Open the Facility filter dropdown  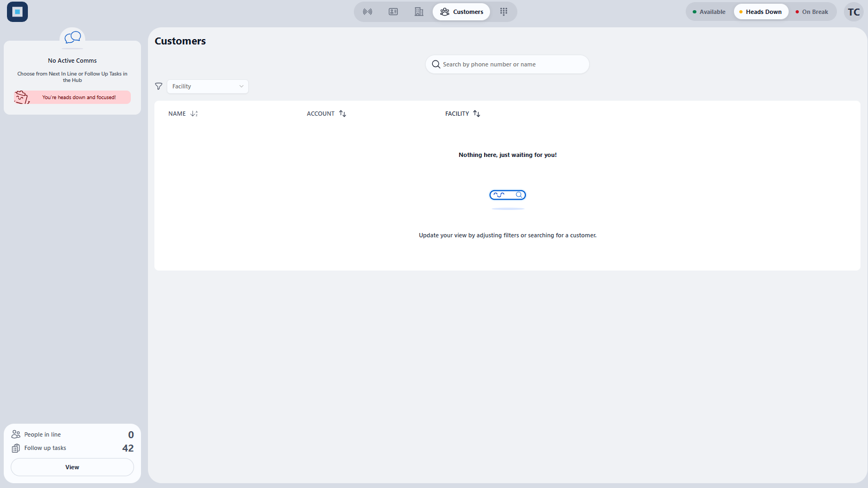pos(207,86)
